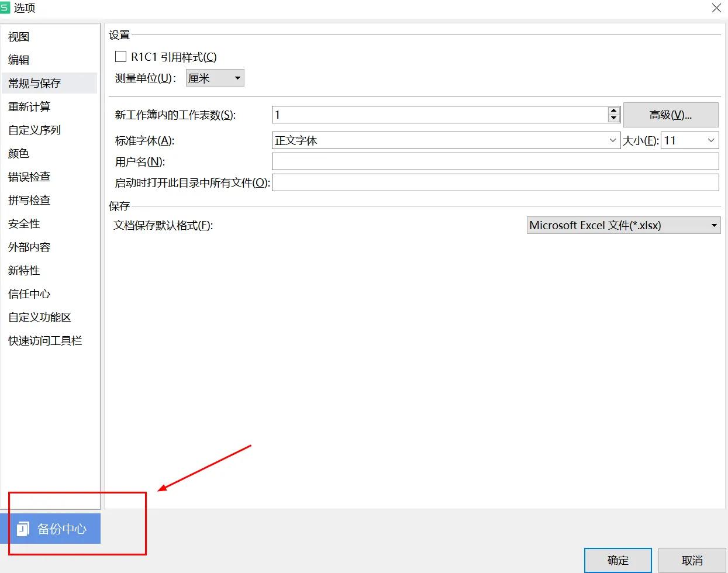Select the 拼写检查 category
Screen dimensions: 728x573
[x=50, y=200]
